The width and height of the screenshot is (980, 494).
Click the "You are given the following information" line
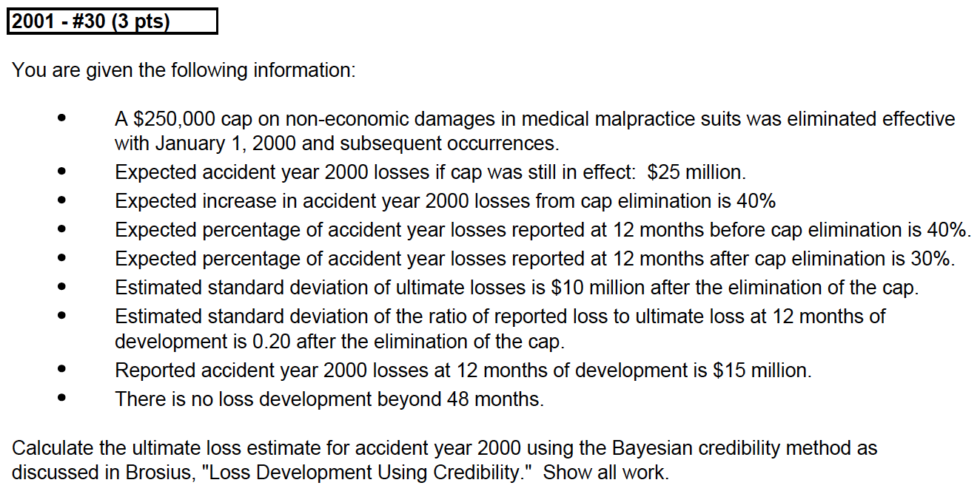point(184,71)
